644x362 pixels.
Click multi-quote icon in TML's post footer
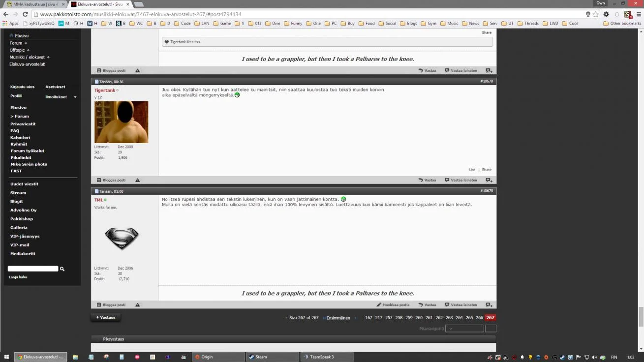[x=489, y=305]
